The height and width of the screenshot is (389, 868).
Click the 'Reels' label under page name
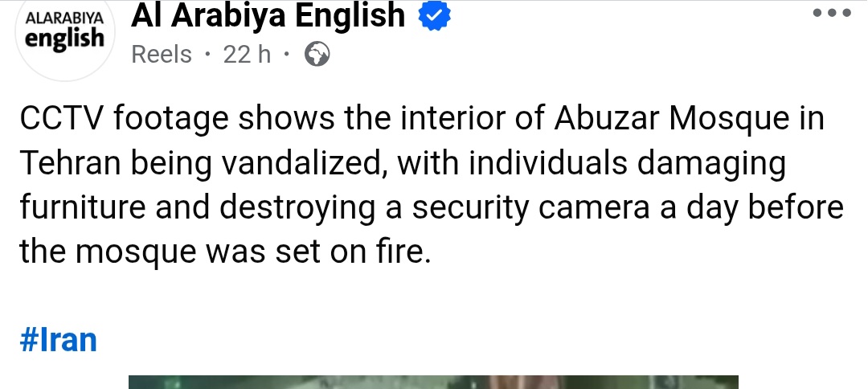click(162, 55)
